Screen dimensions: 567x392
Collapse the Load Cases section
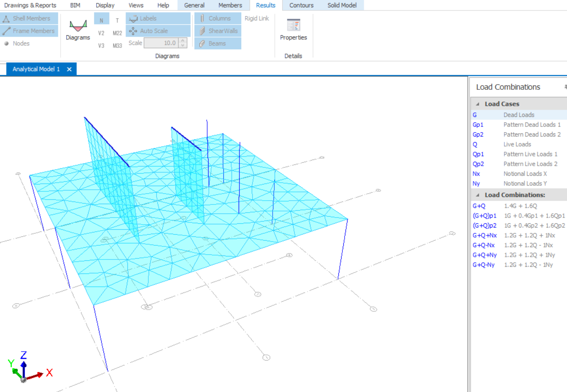(x=477, y=104)
